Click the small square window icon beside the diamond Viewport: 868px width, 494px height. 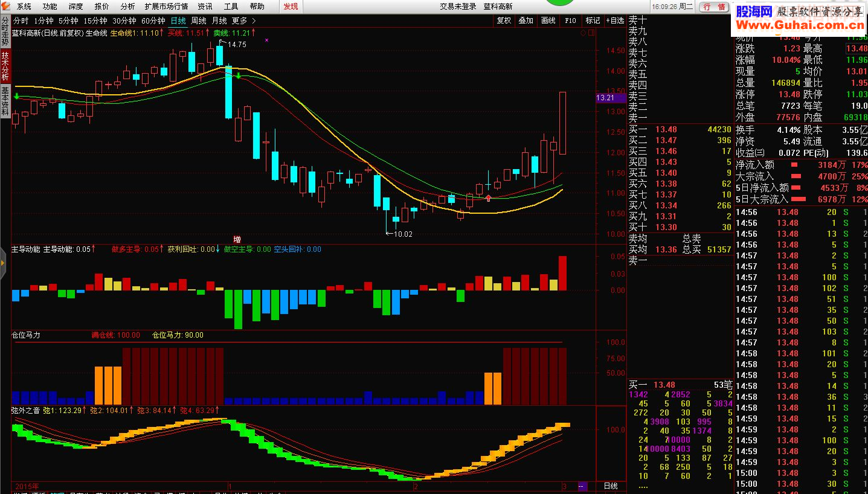(x=591, y=33)
